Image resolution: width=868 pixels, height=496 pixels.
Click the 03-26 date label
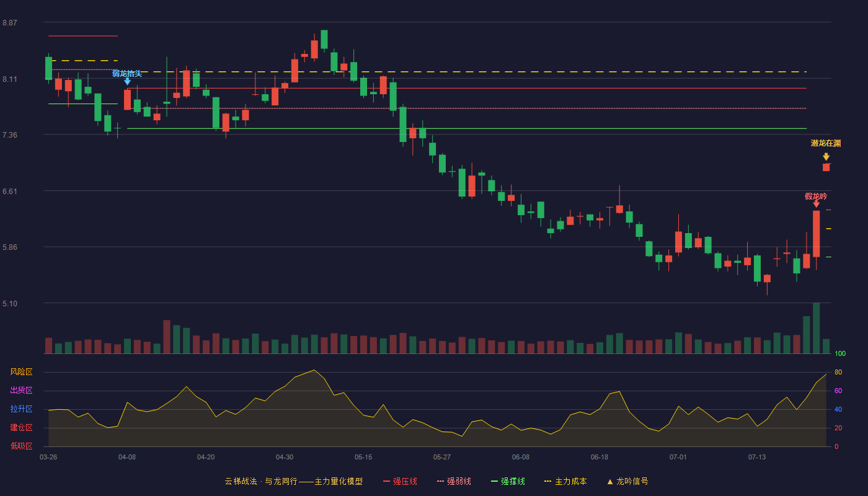(48, 457)
